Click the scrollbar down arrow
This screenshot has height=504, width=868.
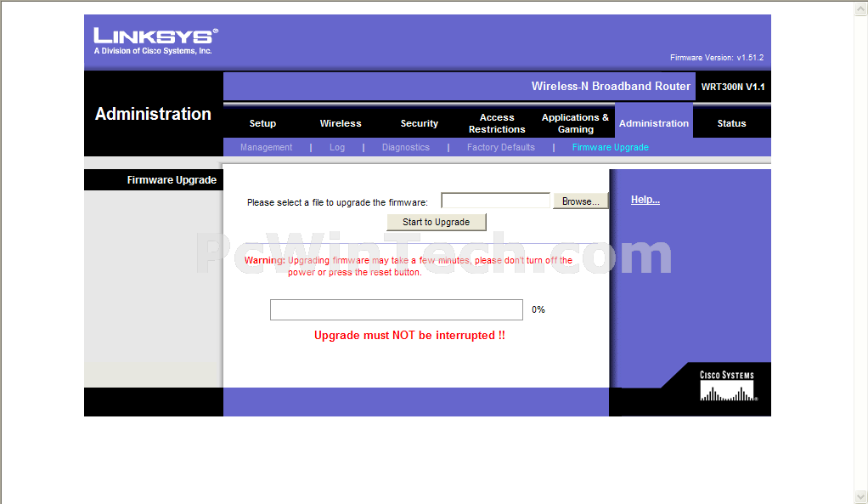(x=861, y=496)
